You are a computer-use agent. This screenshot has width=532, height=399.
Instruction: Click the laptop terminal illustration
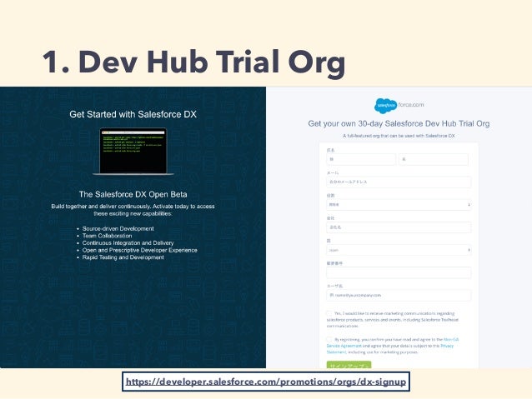click(x=133, y=152)
